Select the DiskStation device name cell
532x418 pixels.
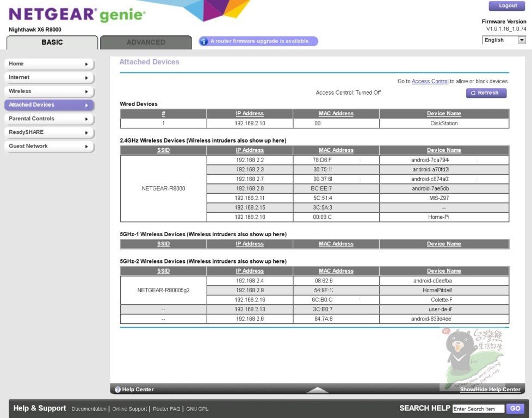(444, 123)
